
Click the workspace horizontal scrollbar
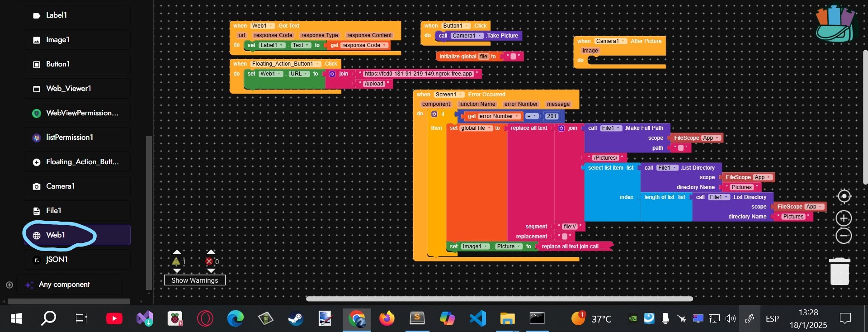coord(500,299)
